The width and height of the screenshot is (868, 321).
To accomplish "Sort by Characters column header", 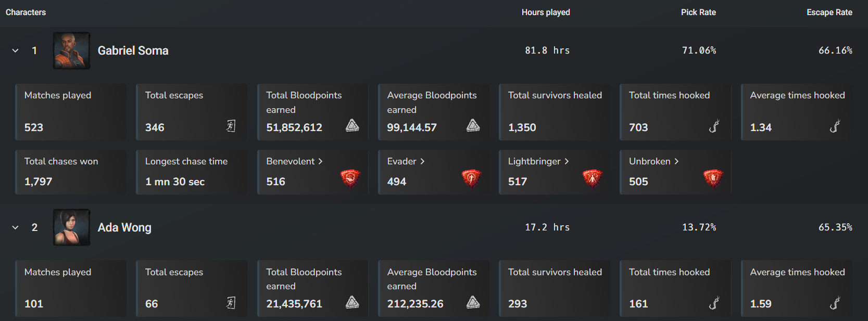I will [26, 12].
